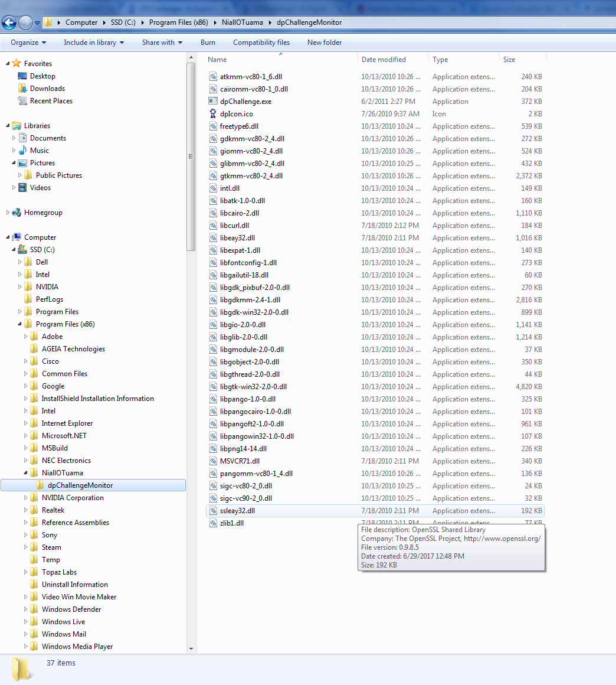The width and height of the screenshot is (616, 685).
Task: Click the atkmm-vc80-1_6.dll file icon
Action: [x=213, y=76]
